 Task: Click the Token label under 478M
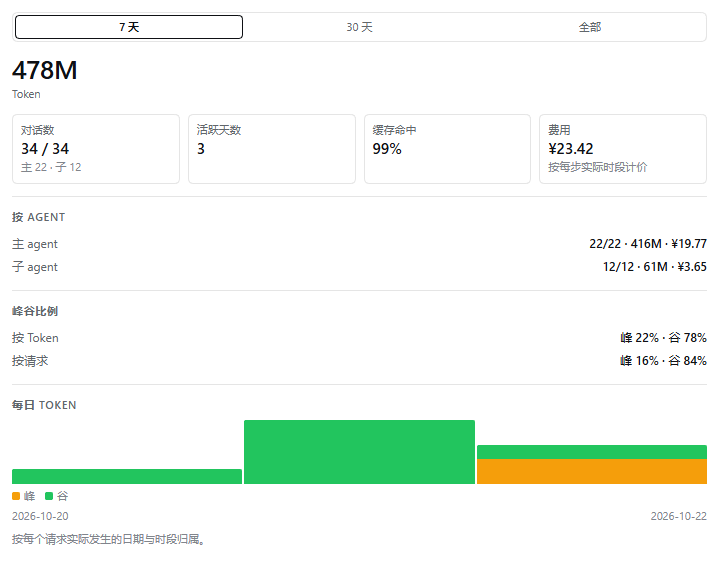[26, 94]
